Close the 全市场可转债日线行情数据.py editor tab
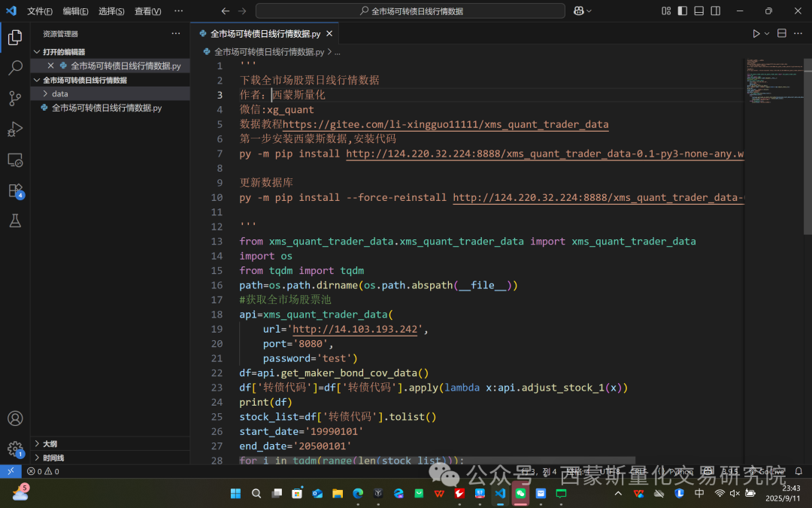Image resolution: width=812 pixels, height=508 pixels. [x=329, y=34]
